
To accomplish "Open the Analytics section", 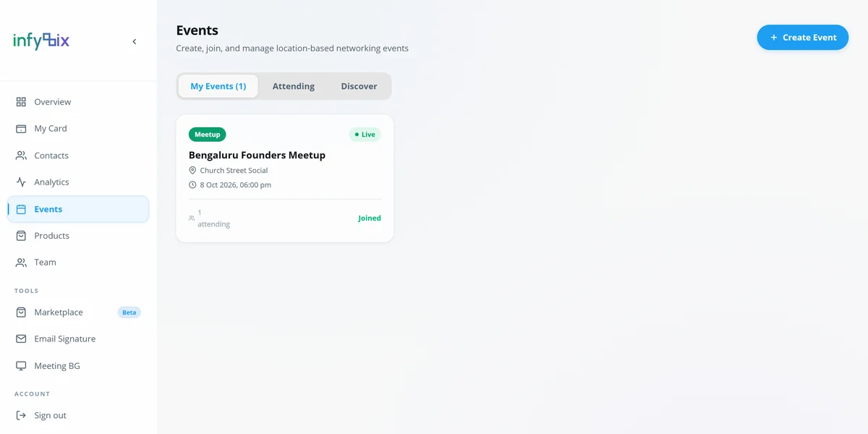I will [78, 182].
